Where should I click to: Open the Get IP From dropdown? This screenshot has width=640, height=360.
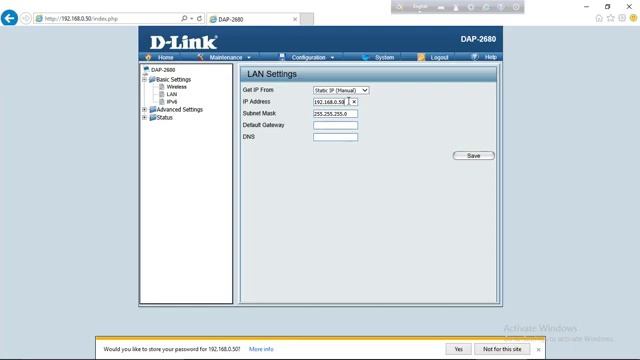tap(341, 90)
